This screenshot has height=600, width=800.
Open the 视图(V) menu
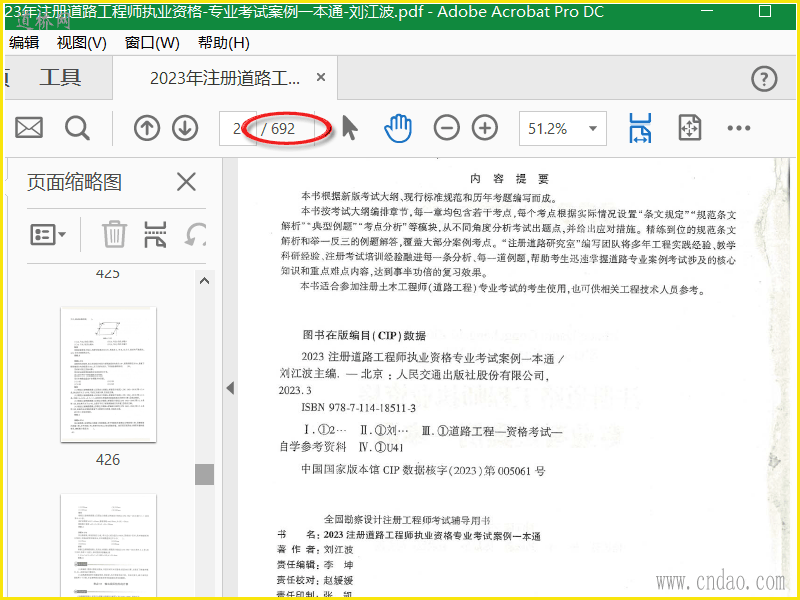pos(82,43)
